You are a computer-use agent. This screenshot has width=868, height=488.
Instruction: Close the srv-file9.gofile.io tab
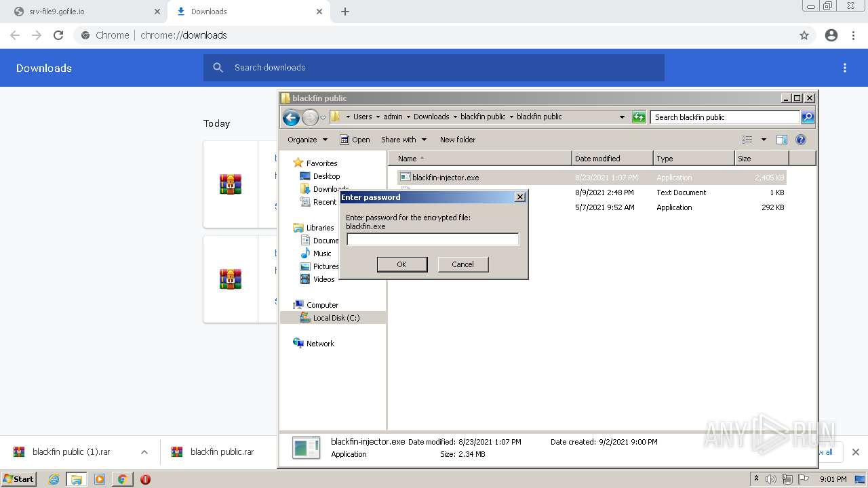pyautogui.click(x=157, y=12)
